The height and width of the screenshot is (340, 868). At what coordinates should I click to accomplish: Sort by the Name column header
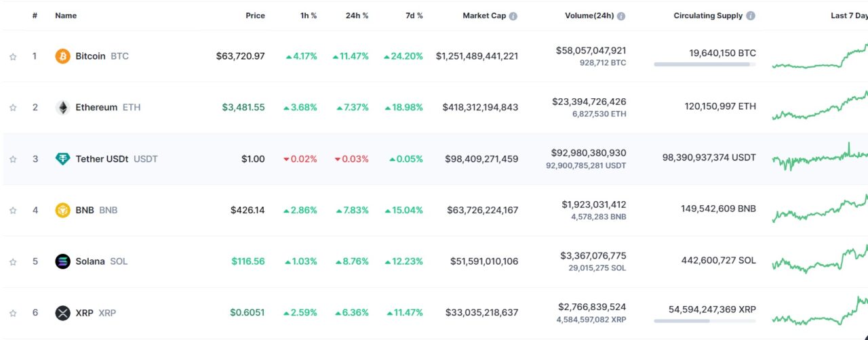point(66,16)
